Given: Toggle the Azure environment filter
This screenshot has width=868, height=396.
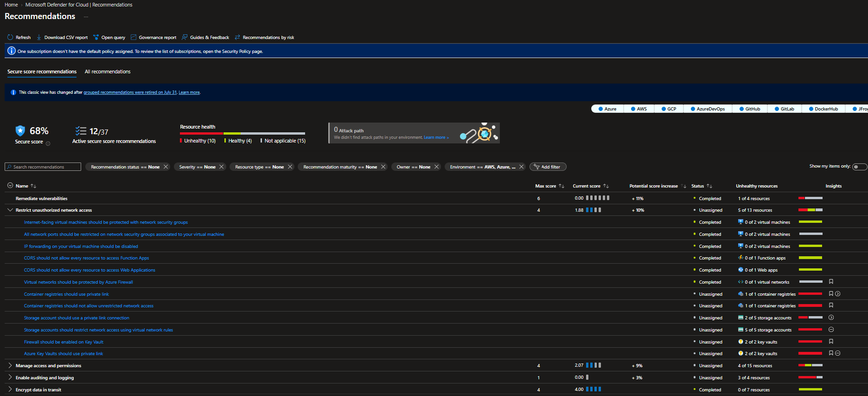Looking at the screenshot, I should (607, 109).
